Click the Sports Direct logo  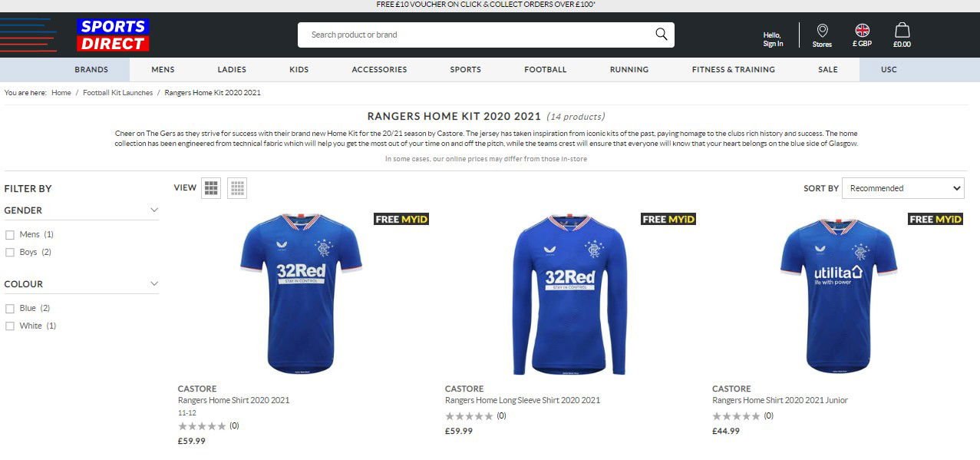point(112,35)
